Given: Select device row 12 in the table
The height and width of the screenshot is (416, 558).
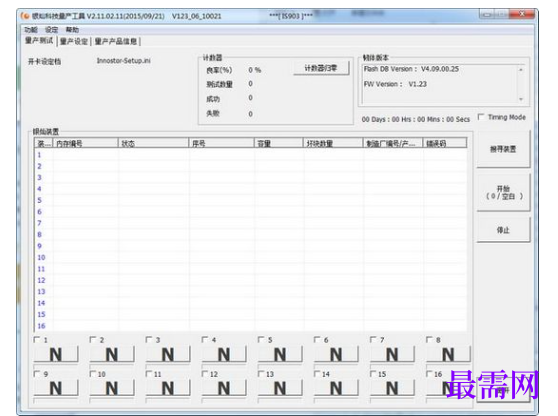Looking at the screenshot, I should pyautogui.click(x=251, y=280).
